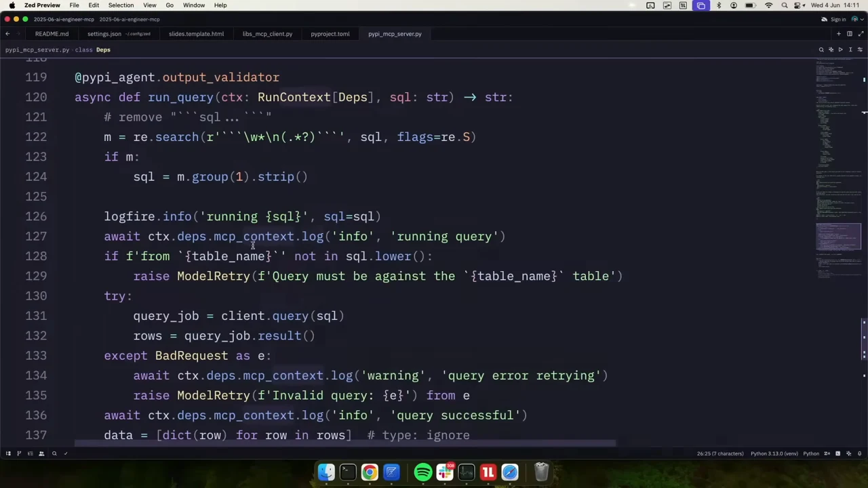
Task: Split the pane with the split icon
Action: [x=850, y=34]
